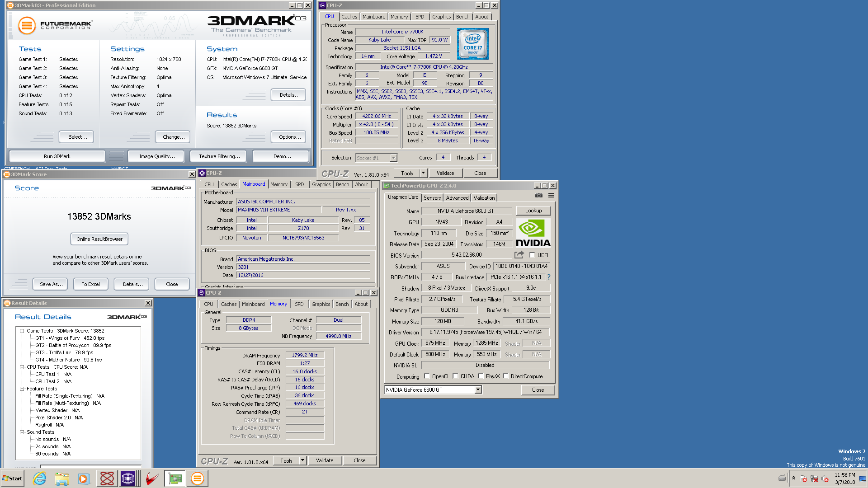Open the on-screen keyboard tray icon
The width and height of the screenshot is (868, 488).
(x=782, y=478)
